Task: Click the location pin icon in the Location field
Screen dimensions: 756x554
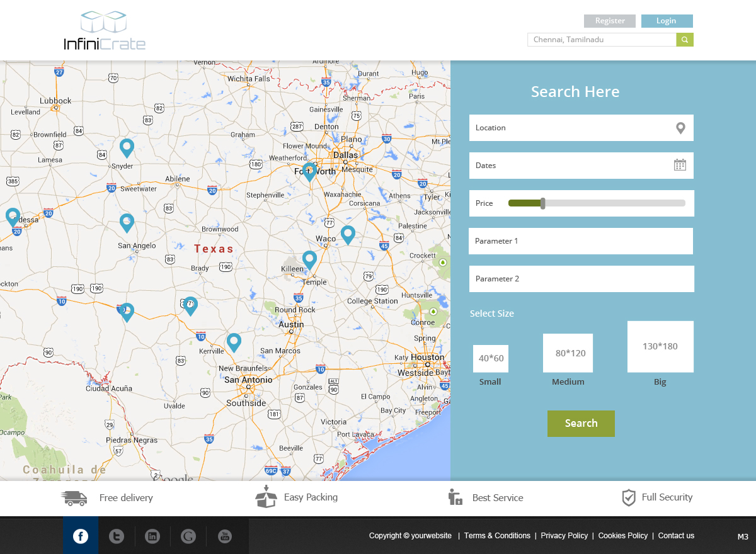Action: (x=680, y=128)
